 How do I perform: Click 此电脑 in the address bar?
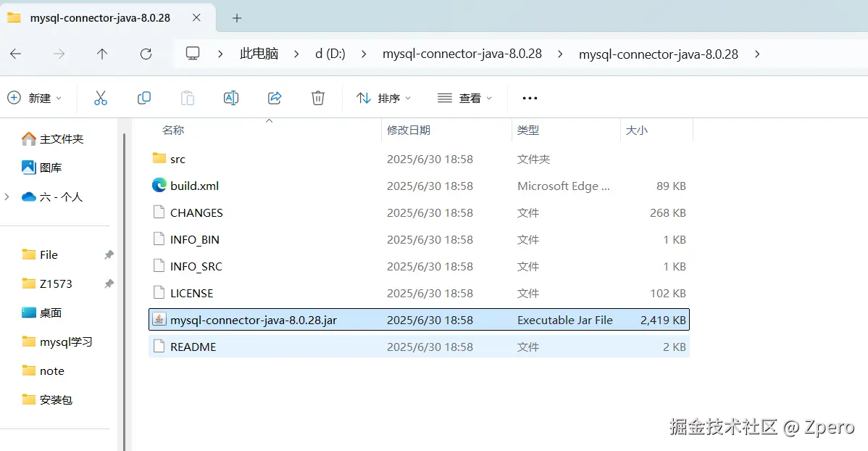(x=259, y=54)
